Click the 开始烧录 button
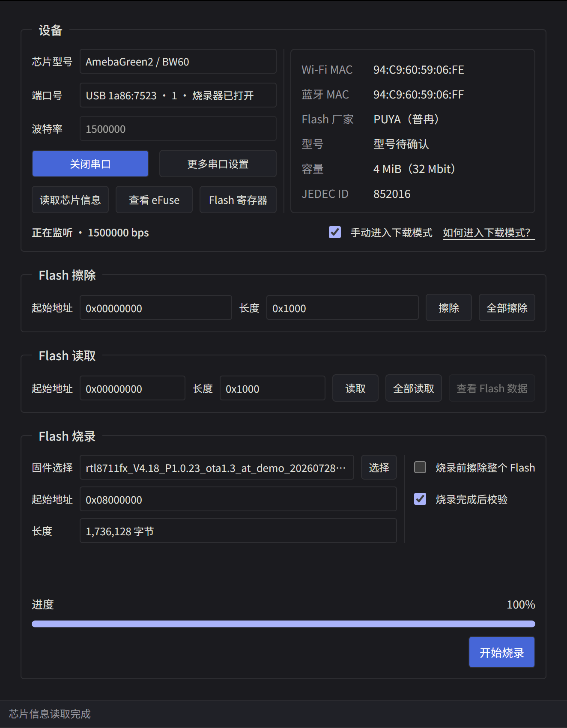This screenshot has width=567, height=728. [x=502, y=652]
